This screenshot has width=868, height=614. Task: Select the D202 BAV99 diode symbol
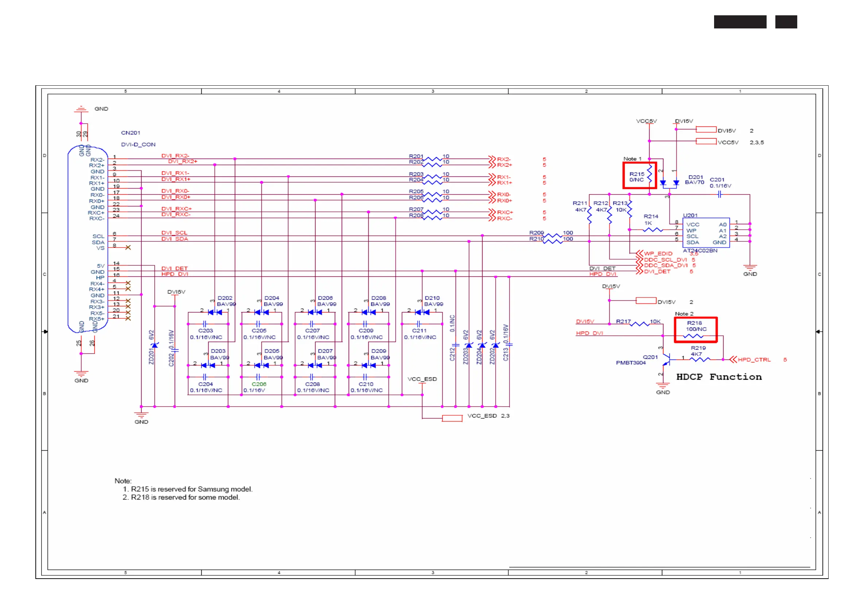click(x=215, y=312)
